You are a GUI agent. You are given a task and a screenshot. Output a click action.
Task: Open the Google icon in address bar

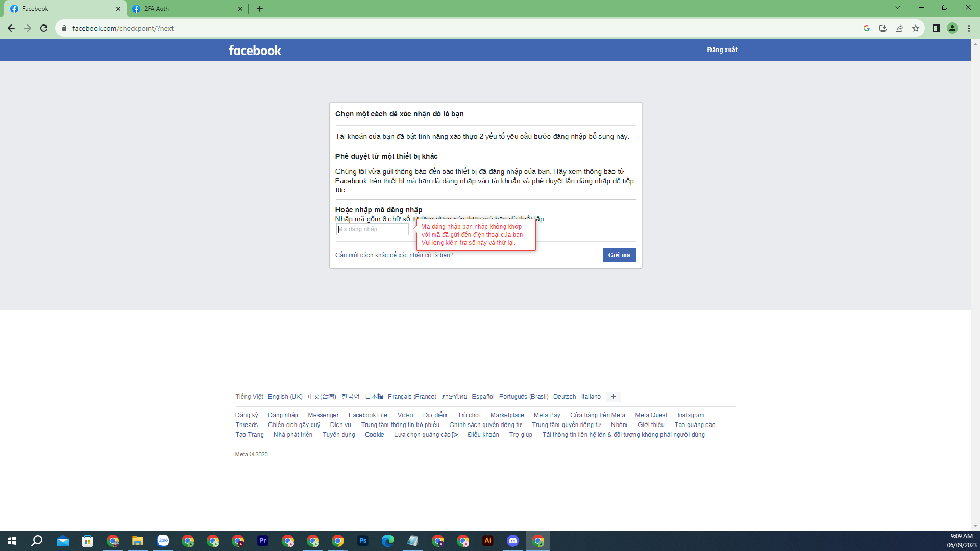867,28
